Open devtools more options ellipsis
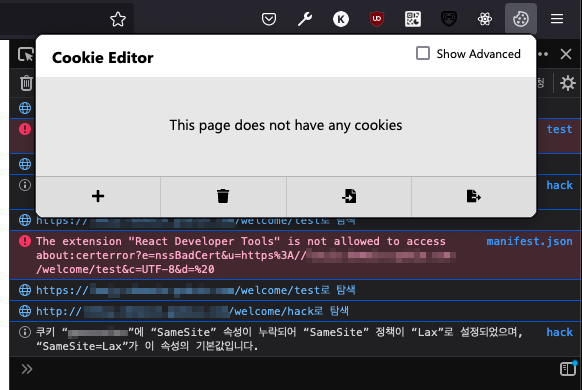Viewport: 582px width, 390px height. pyautogui.click(x=543, y=54)
